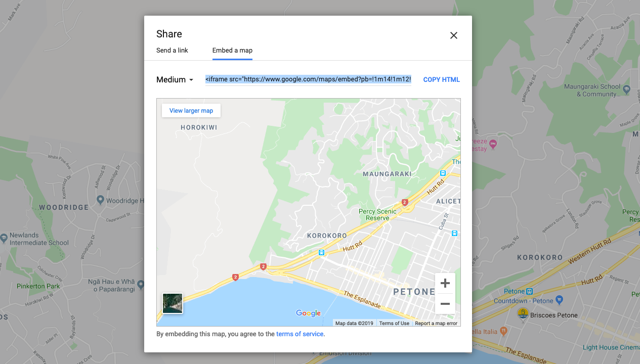The image size is (640, 364).
Task: Toggle satellite imagery thumbnail
Action: (173, 303)
